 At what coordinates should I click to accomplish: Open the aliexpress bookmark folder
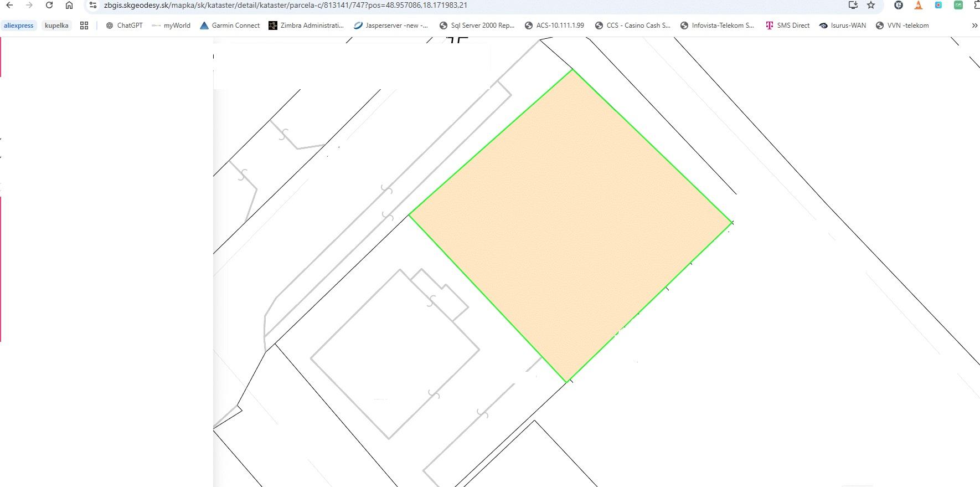pyautogui.click(x=19, y=25)
